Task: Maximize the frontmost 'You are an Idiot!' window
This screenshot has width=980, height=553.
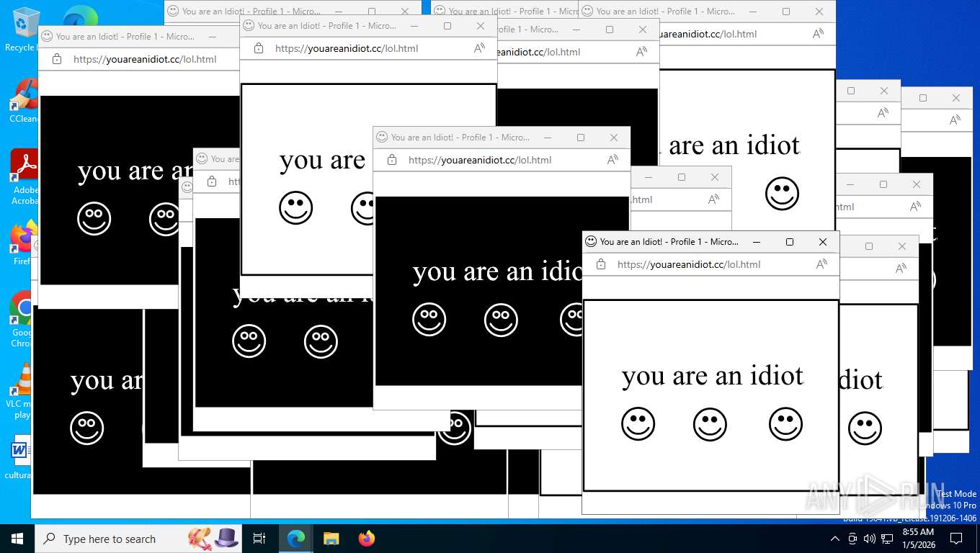Action: click(790, 242)
